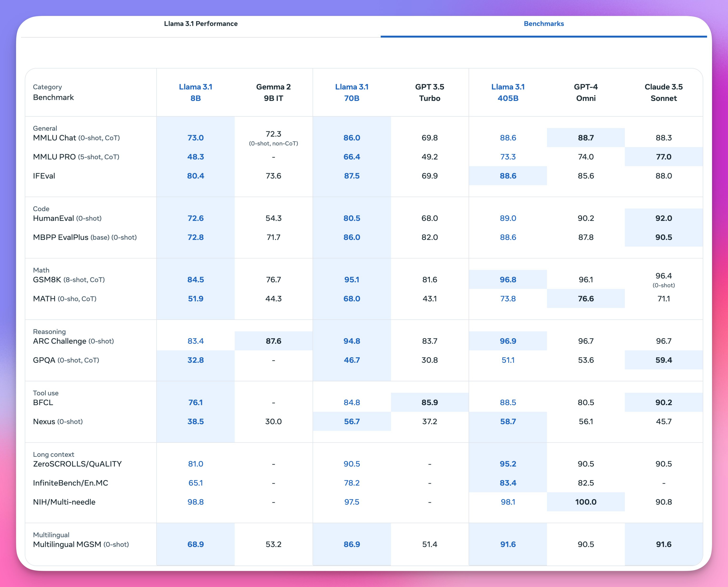Click the MMLU PRO (5-shot, CoT) row label
728x587 pixels.
(x=76, y=157)
